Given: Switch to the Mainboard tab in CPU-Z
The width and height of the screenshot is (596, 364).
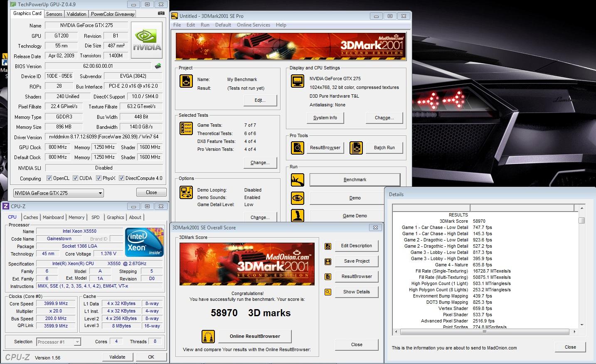Looking at the screenshot, I should coord(53,217).
